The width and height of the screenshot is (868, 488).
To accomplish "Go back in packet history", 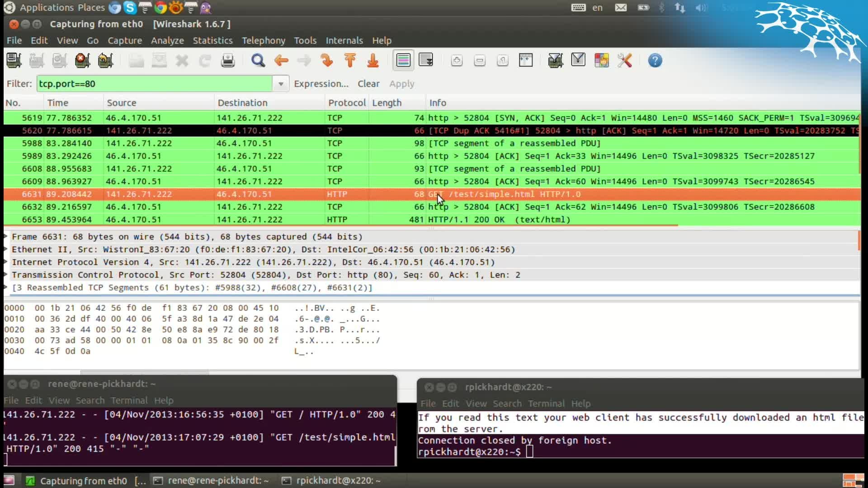I will click(x=281, y=60).
